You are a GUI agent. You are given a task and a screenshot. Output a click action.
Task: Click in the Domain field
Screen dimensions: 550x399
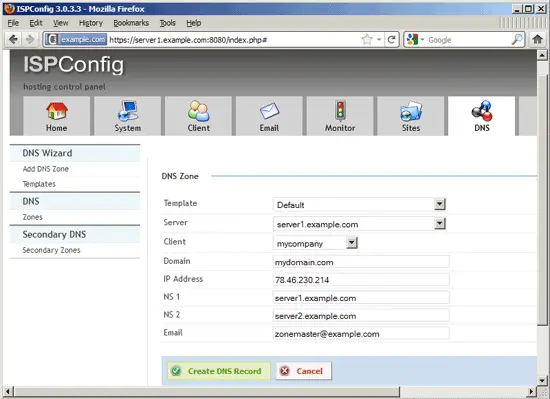pyautogui.click(x=361, y=262)
